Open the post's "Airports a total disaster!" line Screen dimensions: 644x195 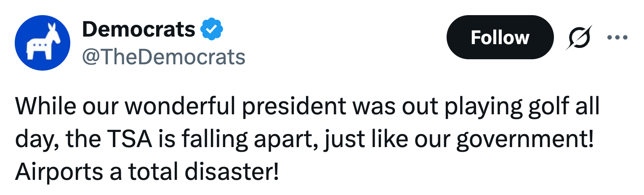[147, 171]
